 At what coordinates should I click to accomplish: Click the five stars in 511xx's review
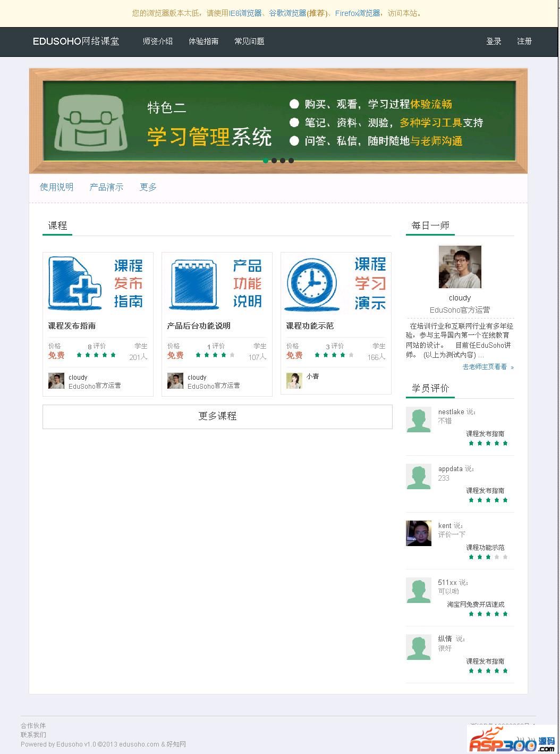pos(488,614)
